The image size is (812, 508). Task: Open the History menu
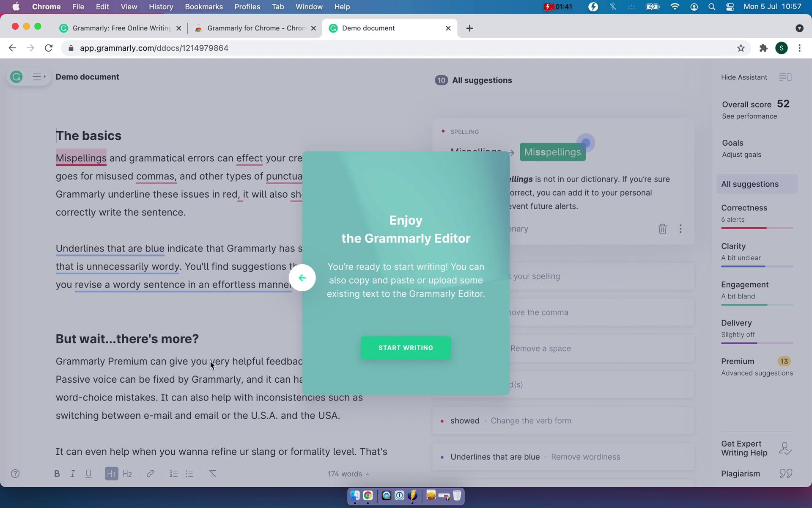click(x=161, y=7)
